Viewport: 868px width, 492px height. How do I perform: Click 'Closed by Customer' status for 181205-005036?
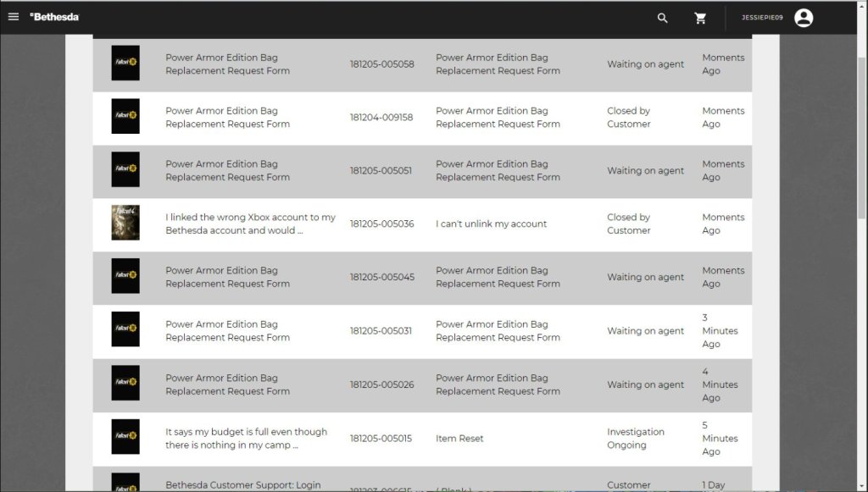tap(629, 224)
